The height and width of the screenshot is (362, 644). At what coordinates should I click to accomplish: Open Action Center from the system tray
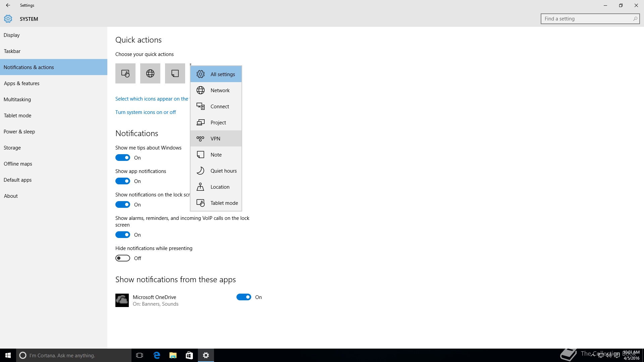click(x=616, y=355)
